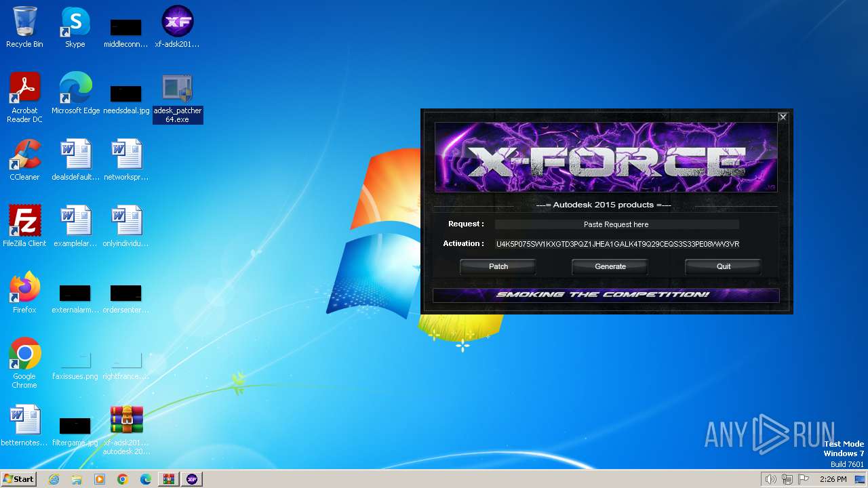The height and width of the screenshot is (488, 868).
Task: Select the networkspr... Word document
Action: (x=126, y=160)
